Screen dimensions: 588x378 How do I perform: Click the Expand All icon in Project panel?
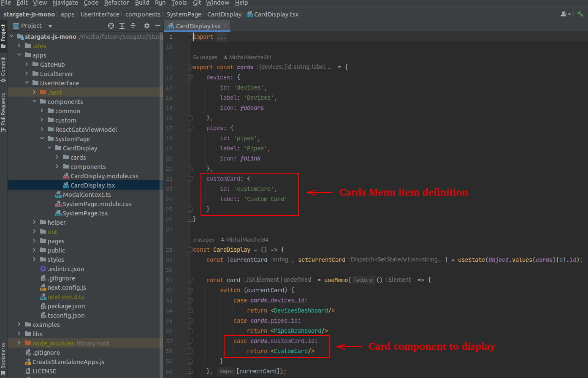pyautogui.click(x=122, y=26)
